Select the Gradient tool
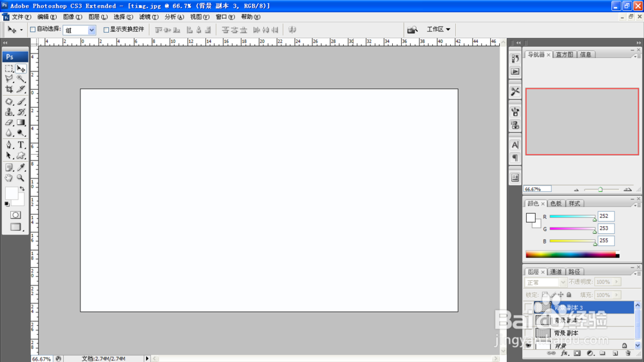This screenshot has height=362, width=644. [21, 122]
